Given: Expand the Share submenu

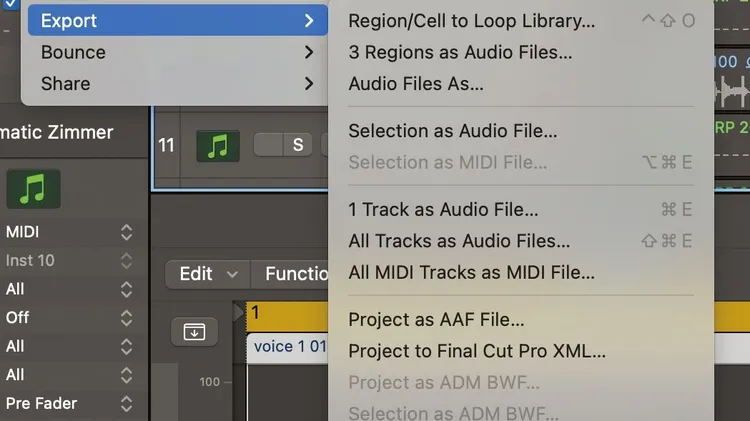Looking at the screenshot, I should pos(177,84).
